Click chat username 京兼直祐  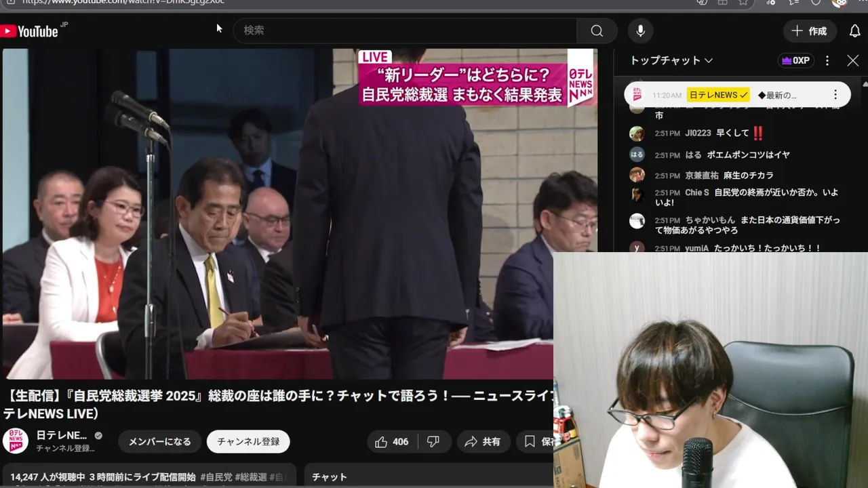point(702,176)
